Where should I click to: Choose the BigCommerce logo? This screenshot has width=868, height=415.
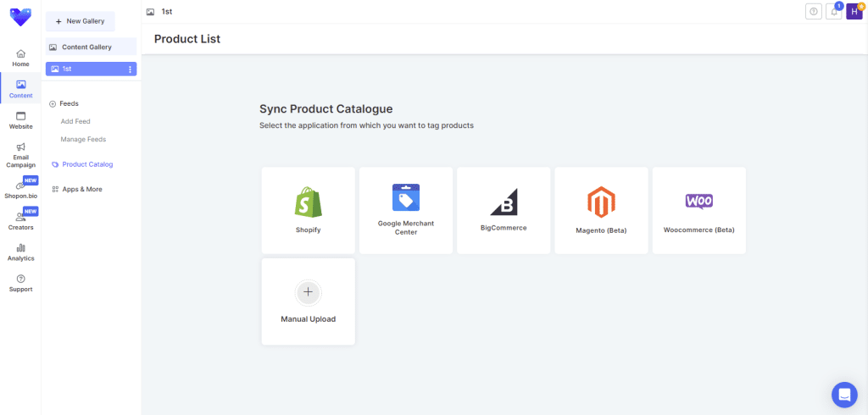504,202
